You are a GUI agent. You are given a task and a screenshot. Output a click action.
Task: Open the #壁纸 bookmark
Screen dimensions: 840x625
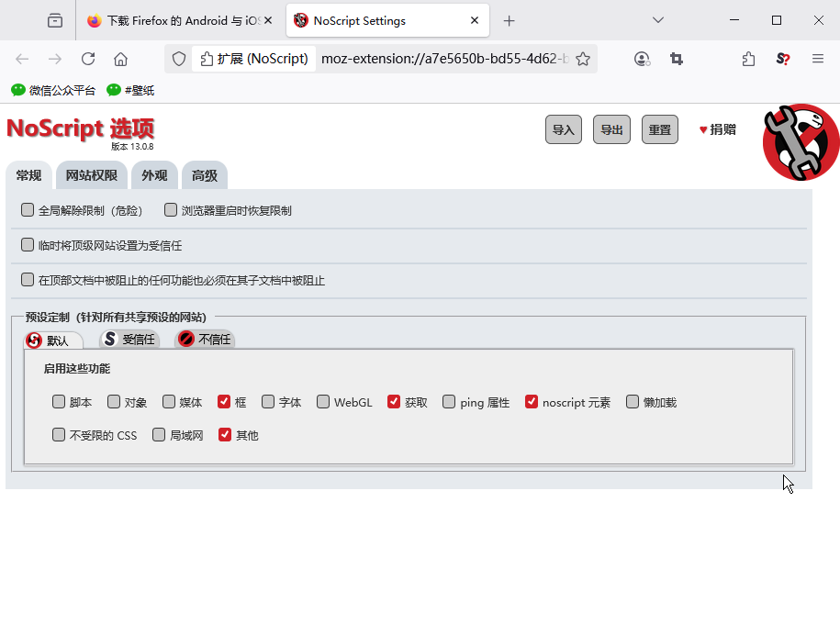(x=130, y=90)
